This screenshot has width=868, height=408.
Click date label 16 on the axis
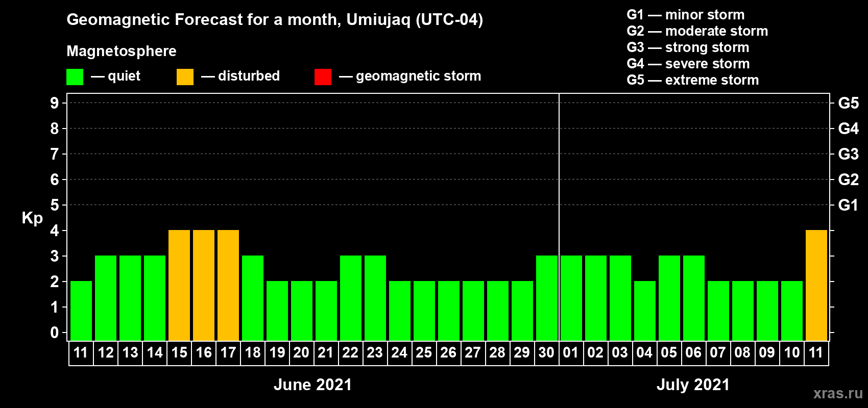204,353
